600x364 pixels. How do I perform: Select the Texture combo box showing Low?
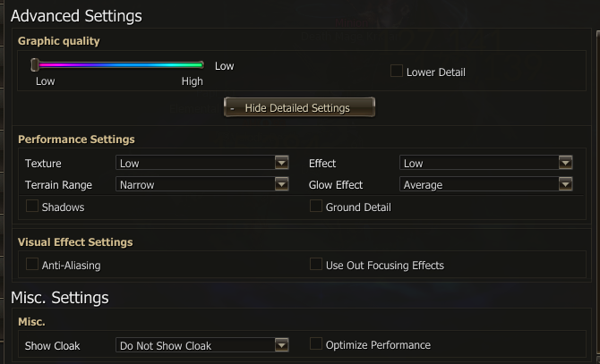click(x=194, y=163)
